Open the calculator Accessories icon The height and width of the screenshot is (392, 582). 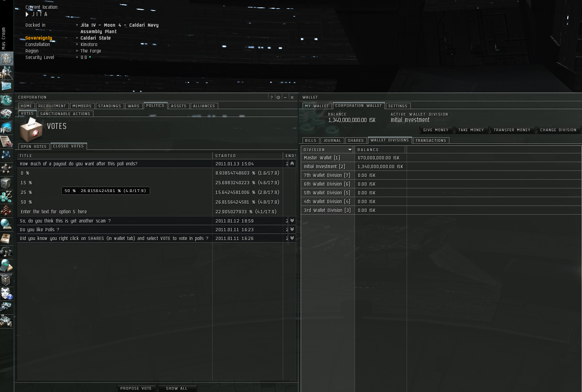coord(6,266)
